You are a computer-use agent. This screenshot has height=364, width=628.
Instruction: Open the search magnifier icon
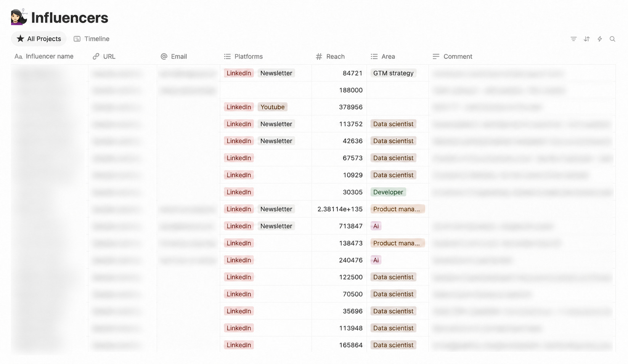[612, 39]
